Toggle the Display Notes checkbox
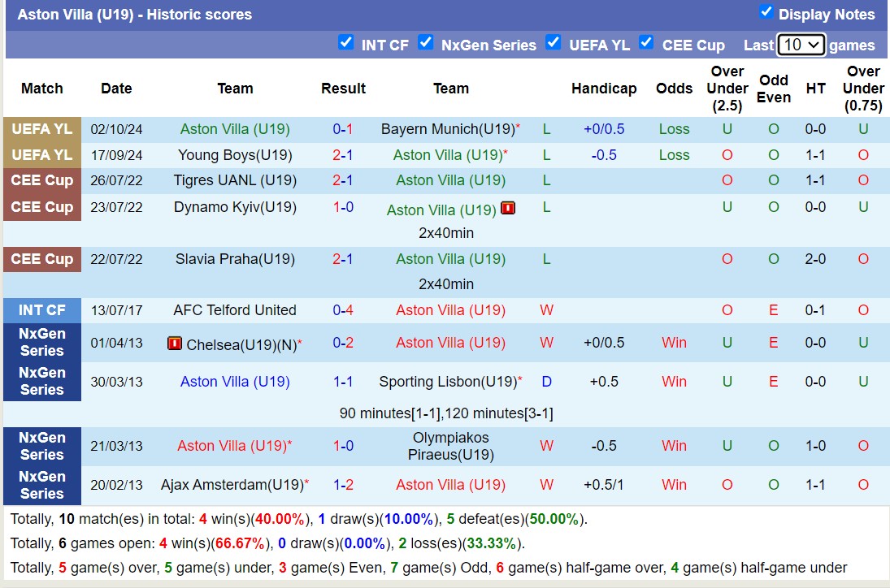The height and width of the screenshot is (588, 890). point(766,11)
